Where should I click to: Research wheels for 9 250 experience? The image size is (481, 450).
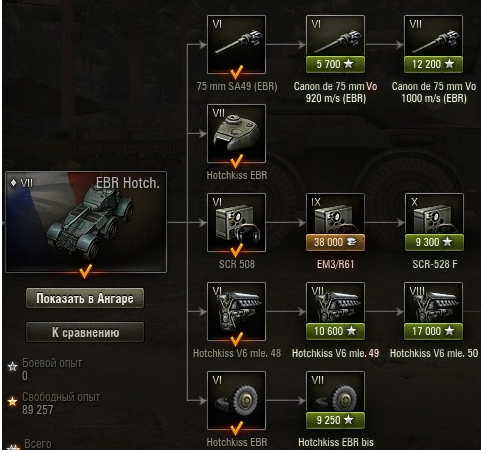coord(335,420)
